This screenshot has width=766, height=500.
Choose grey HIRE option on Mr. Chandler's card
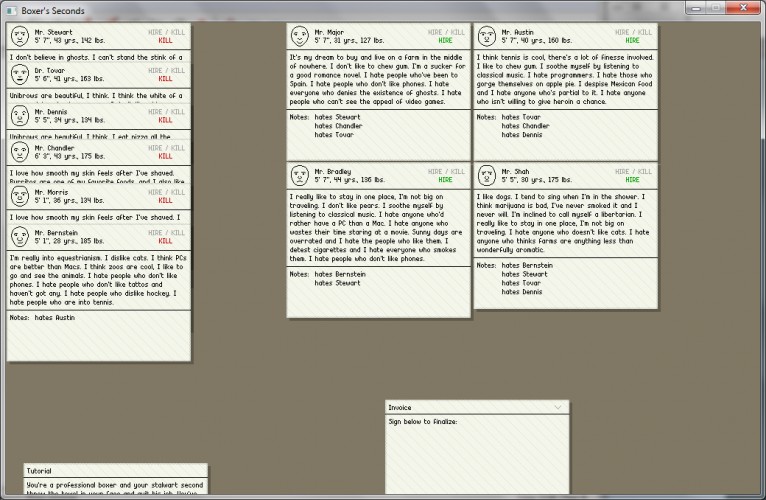tap(155, 148)
